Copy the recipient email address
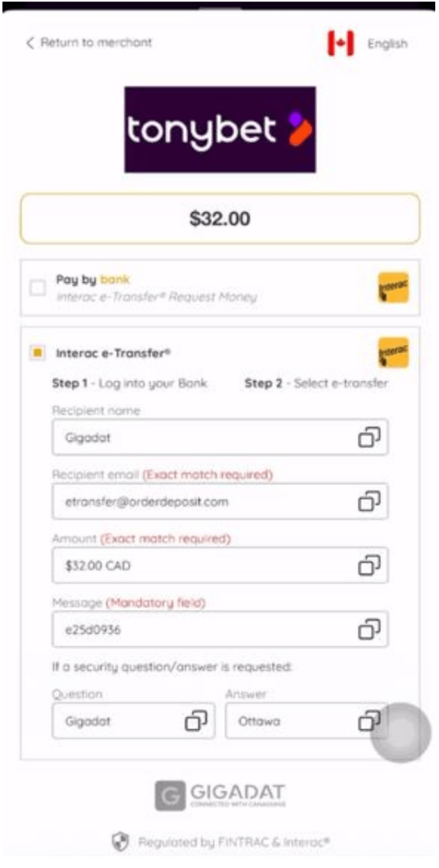The image size is (439, 868). point(369,501)
